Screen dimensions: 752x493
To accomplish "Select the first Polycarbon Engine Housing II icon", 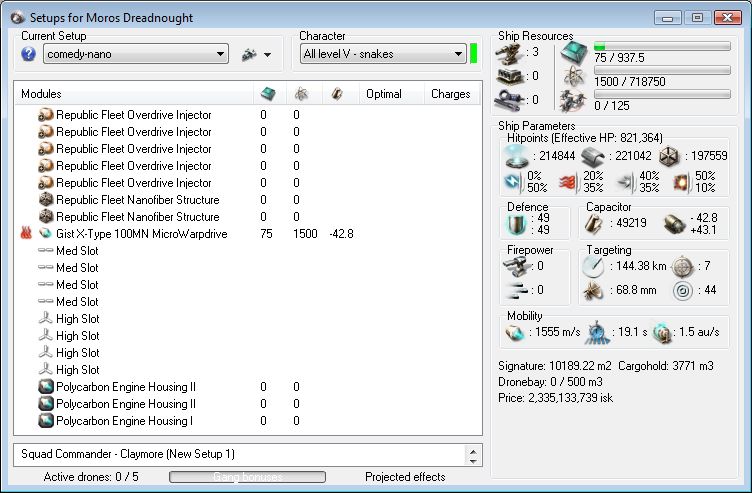I will 46,387.
